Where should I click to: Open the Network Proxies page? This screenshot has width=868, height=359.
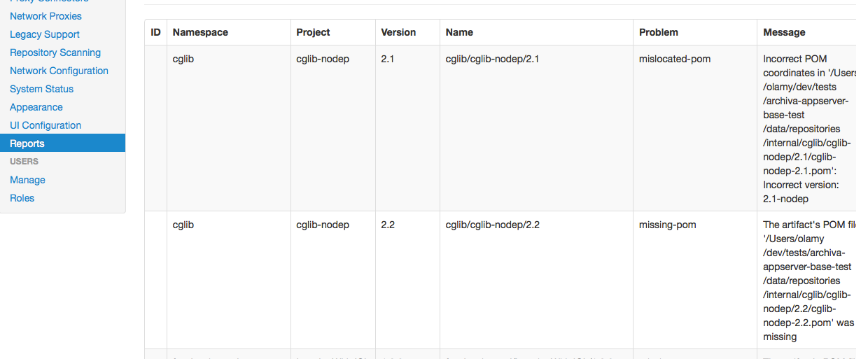click(x=45, y=16)
